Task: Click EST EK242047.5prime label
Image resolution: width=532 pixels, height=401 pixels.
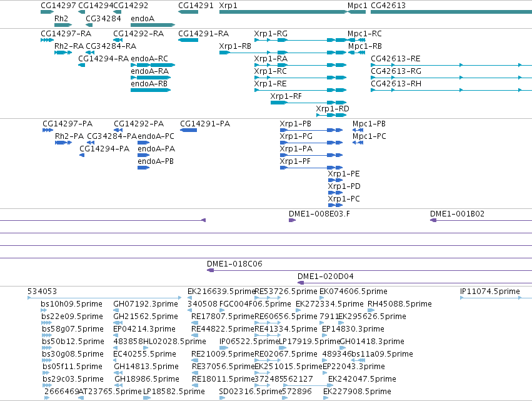Action: click(x=362, y=379)
